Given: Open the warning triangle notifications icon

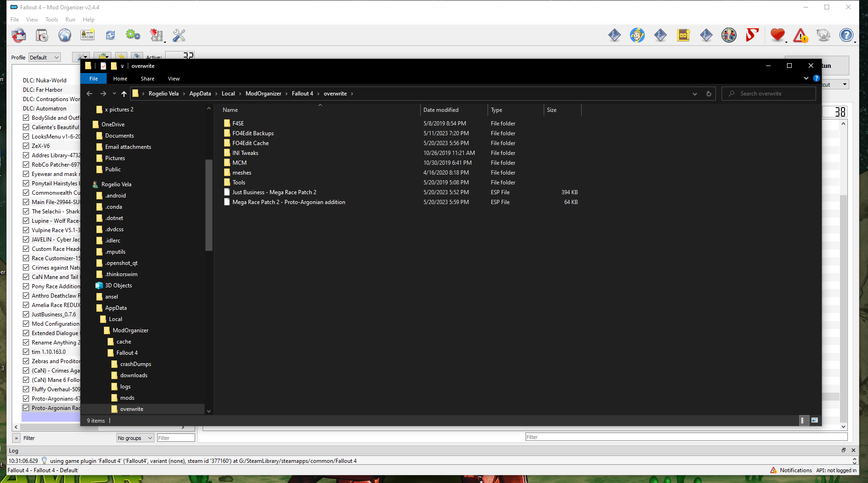Looking at the screenshot, I should click(x=801, y=35).
